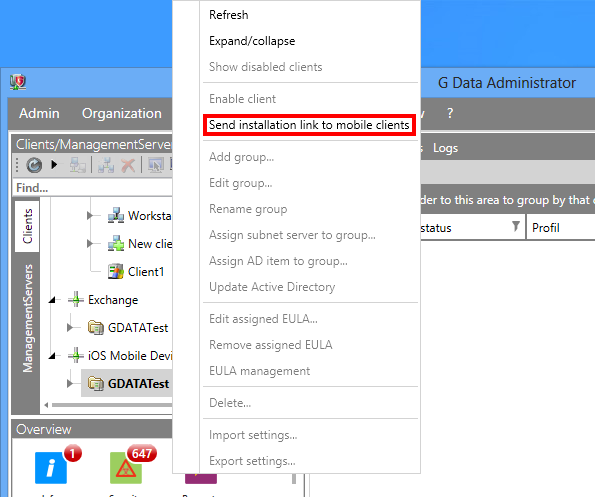Open the Info overview icon with badge 1
This screenshot has height=497, width=595.
click(x=51, y=468)
